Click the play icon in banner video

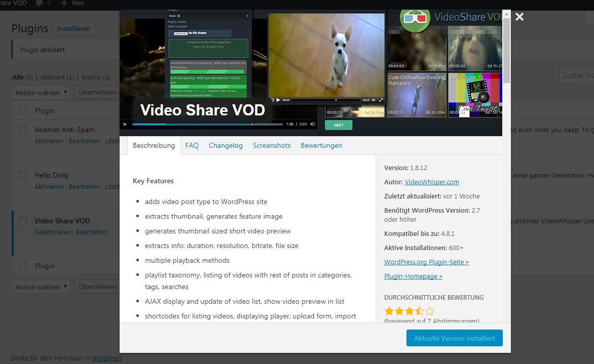point(125,124)
